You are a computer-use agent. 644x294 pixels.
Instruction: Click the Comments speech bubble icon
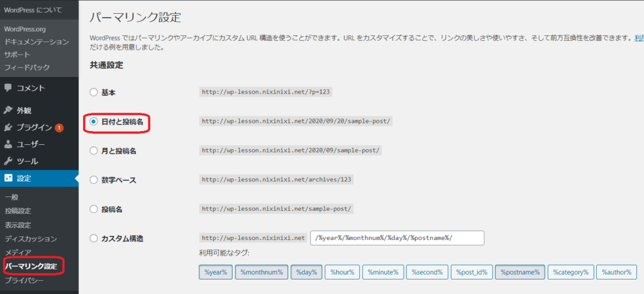8,88
